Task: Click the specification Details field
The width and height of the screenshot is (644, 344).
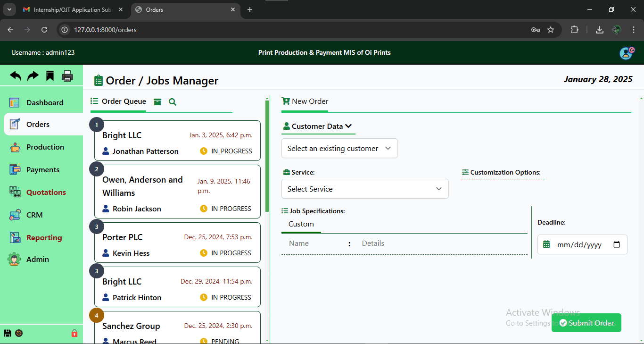Action: (x=442, y=243)
